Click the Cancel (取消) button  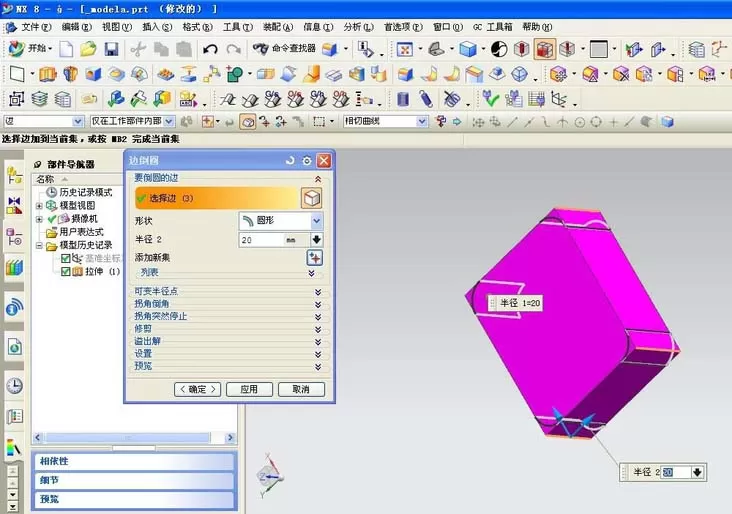coord(301,389)
